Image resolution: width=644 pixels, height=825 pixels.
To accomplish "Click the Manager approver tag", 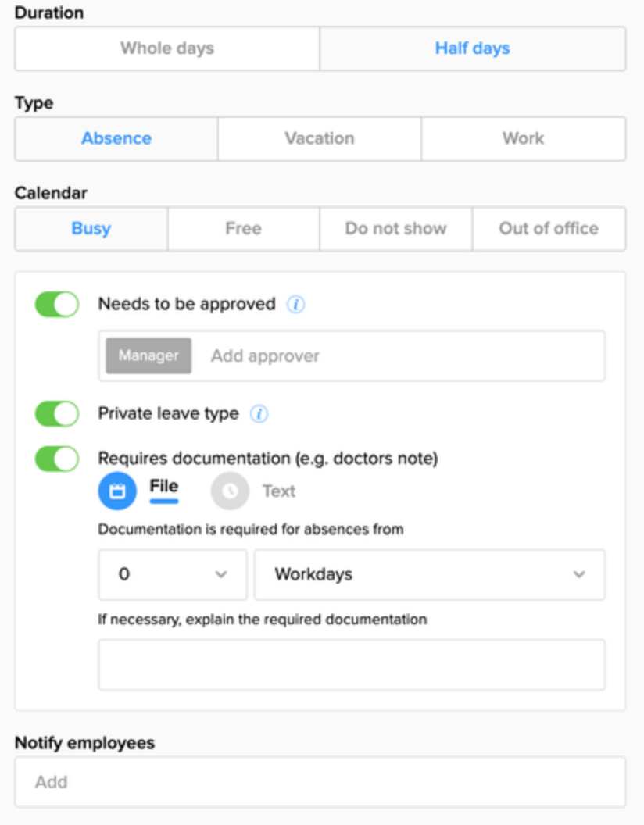I will [148, 356].
